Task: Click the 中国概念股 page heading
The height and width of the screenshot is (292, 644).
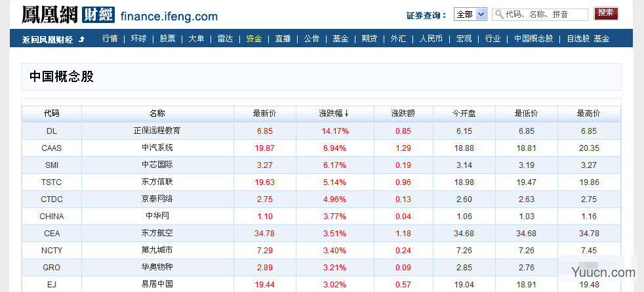Action: pyautogui.click(x=62, y=77)
